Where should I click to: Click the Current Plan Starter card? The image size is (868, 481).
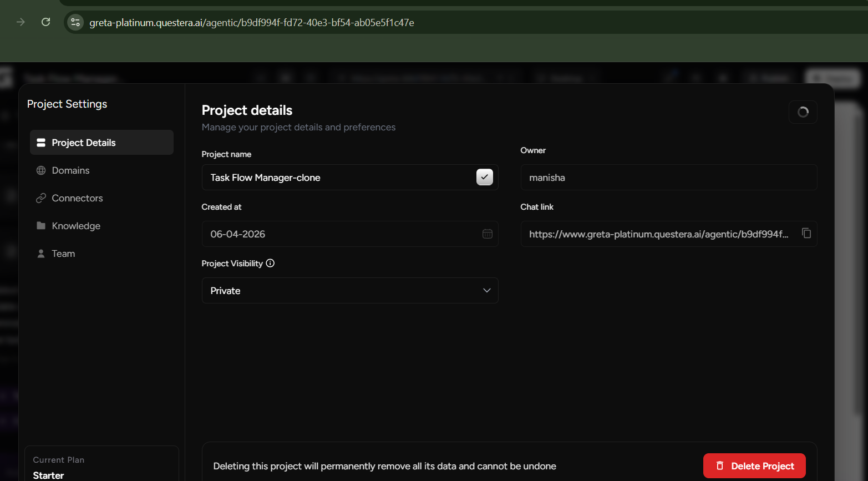pyautogui.click(x=101, y=464)
